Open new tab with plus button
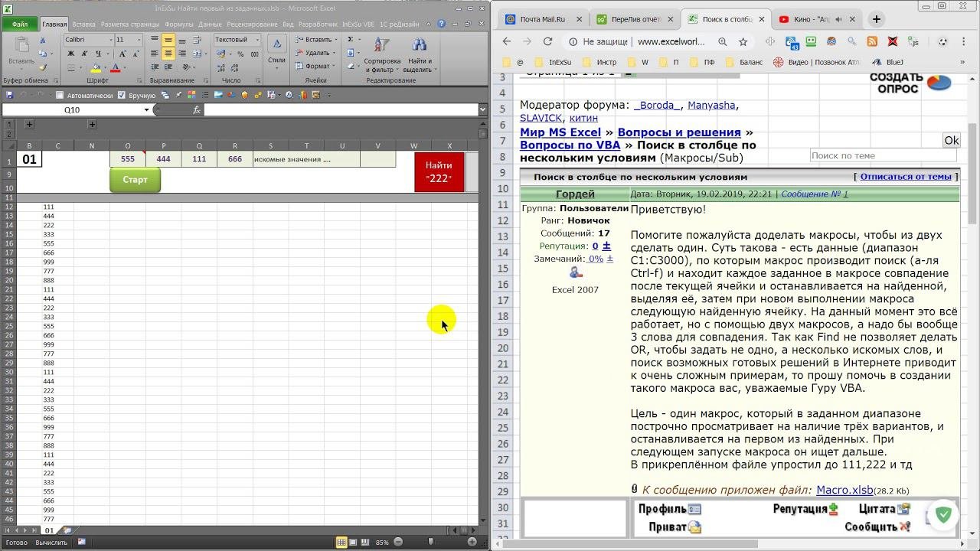This screenshot has width=980, height=551. (876, 19)
